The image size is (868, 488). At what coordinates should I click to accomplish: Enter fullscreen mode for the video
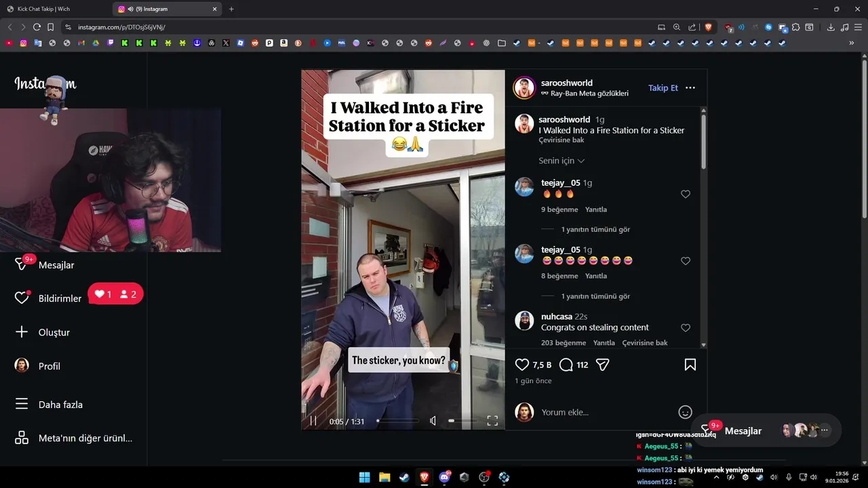point(492,421)
